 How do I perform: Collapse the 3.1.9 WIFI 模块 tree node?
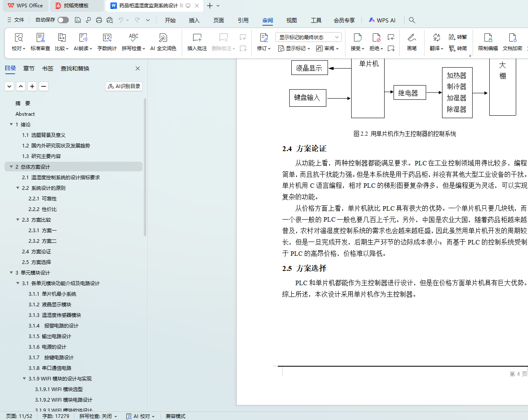point(24,378)
